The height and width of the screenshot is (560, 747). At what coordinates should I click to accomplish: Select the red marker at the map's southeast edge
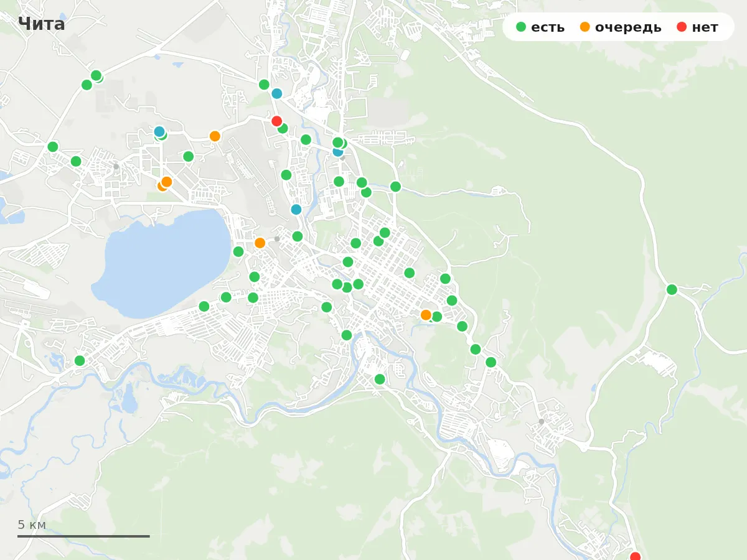(x=635, y=556)
